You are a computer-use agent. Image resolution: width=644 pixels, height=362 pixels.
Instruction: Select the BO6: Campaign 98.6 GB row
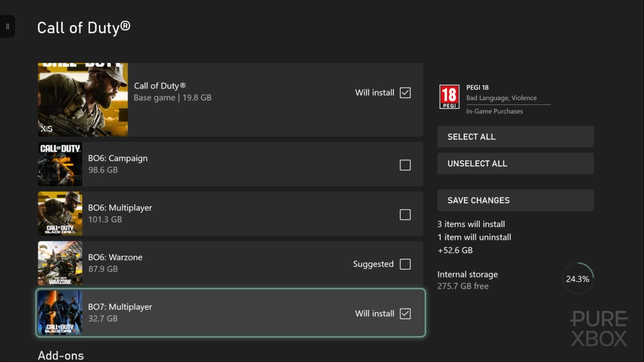click(x=235, y=164)
